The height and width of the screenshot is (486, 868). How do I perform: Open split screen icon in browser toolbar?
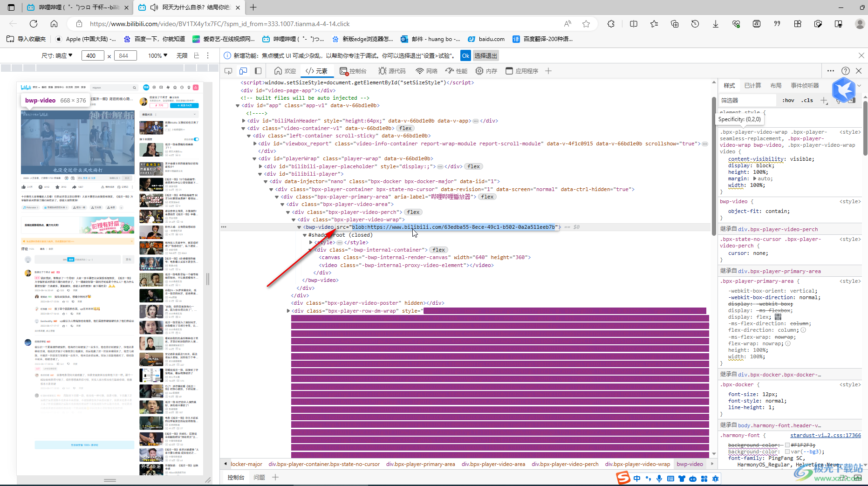coord(634,24)
